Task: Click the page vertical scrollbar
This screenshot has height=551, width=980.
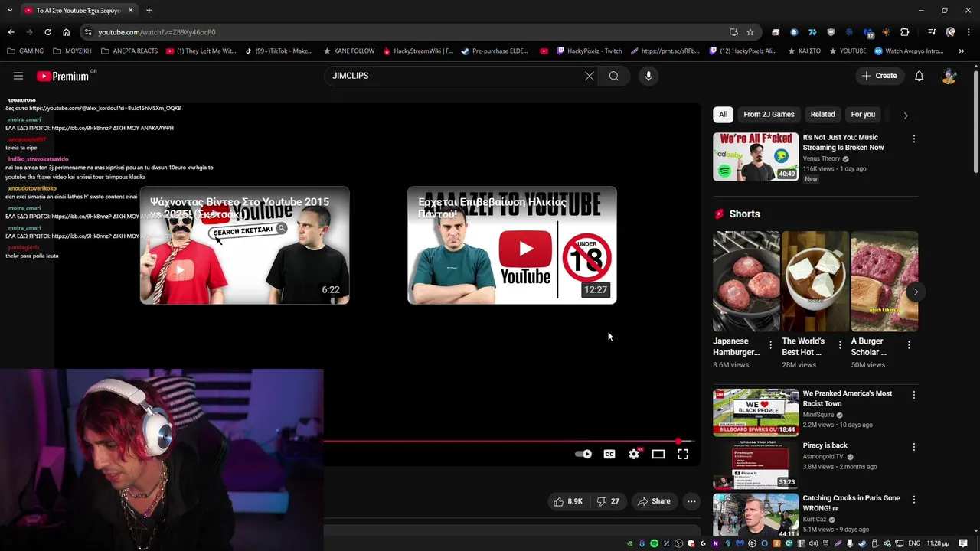Action: (x=975, y=122)
